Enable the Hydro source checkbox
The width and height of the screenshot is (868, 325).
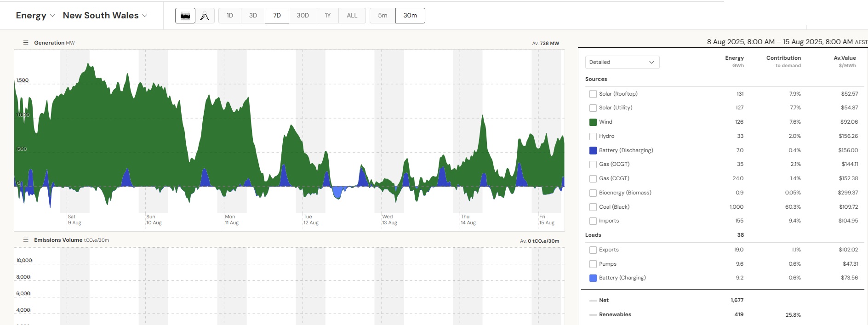[x=593, y=136]
